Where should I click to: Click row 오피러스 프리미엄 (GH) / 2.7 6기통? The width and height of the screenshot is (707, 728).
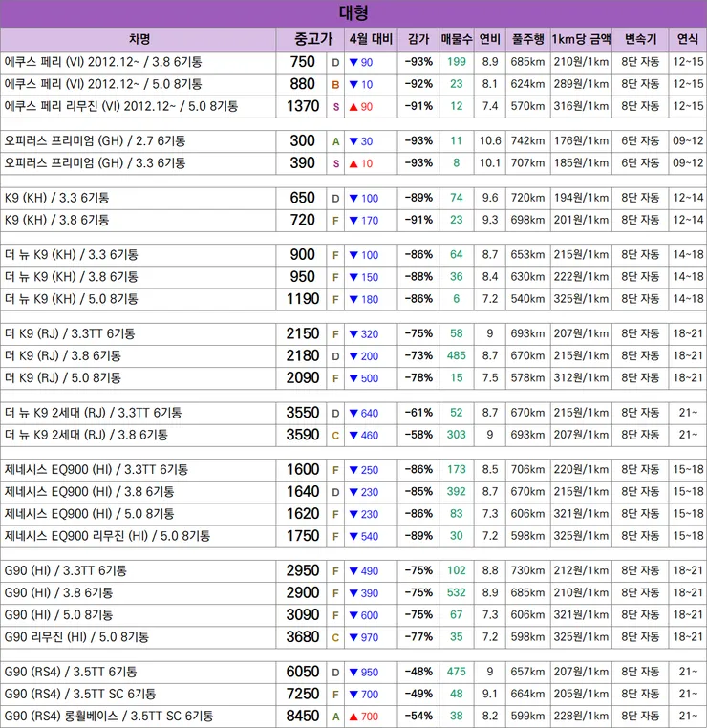pyautogui.click(x=353, y=141)
